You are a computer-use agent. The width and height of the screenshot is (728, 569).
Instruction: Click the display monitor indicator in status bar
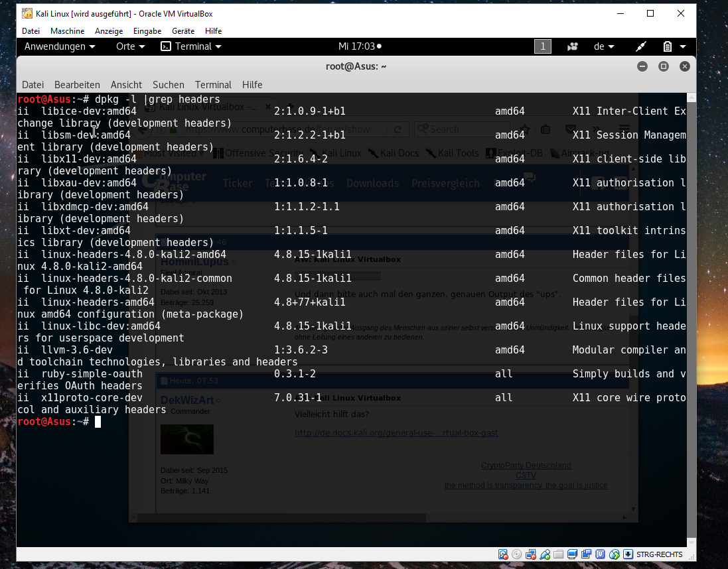pyautogui.click(x=573, y=554)
